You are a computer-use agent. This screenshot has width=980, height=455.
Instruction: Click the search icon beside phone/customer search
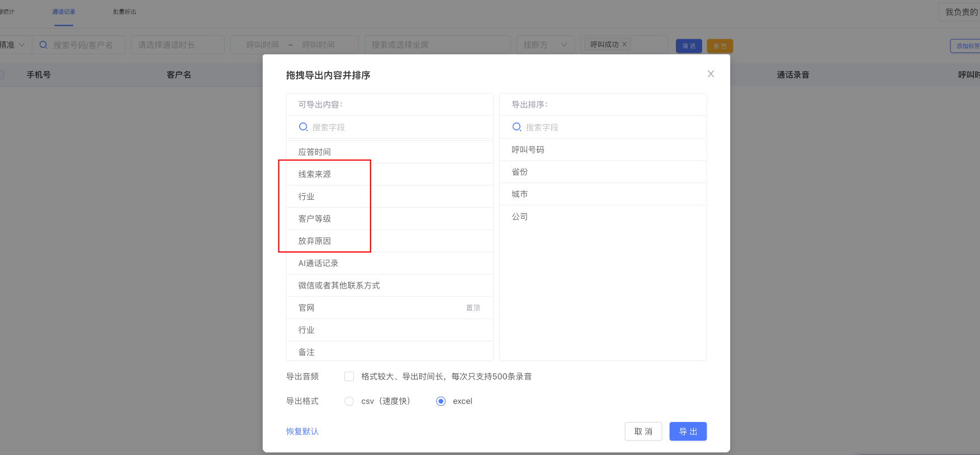pyautogui.click(x=43, y=45)
